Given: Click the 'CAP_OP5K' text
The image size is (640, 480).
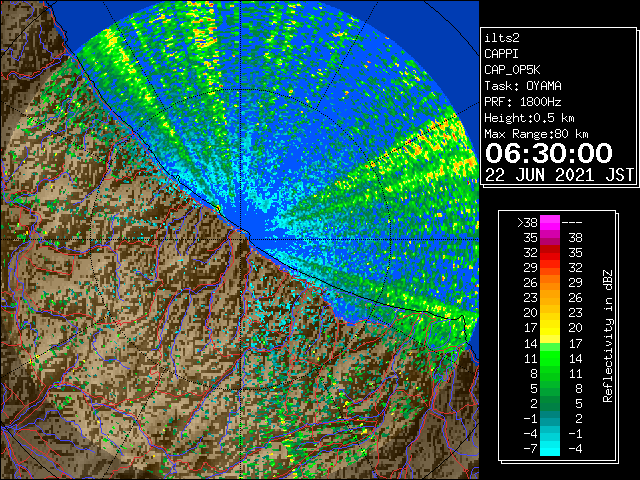Looking at the screenshot, I should [512, 70].
